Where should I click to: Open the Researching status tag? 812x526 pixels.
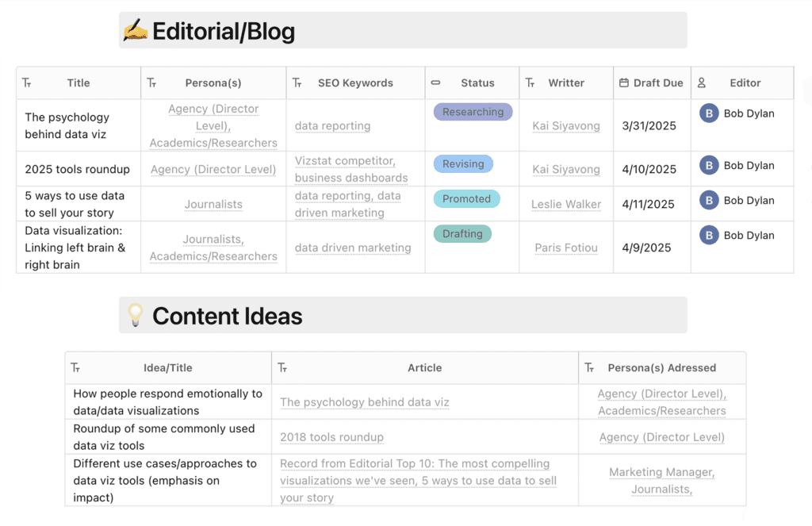(x=473, y=112)
